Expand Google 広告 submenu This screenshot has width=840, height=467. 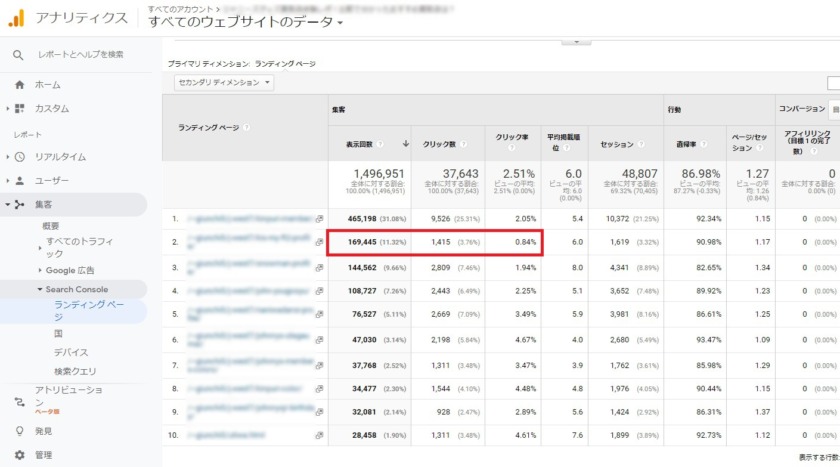click(40, 270)
